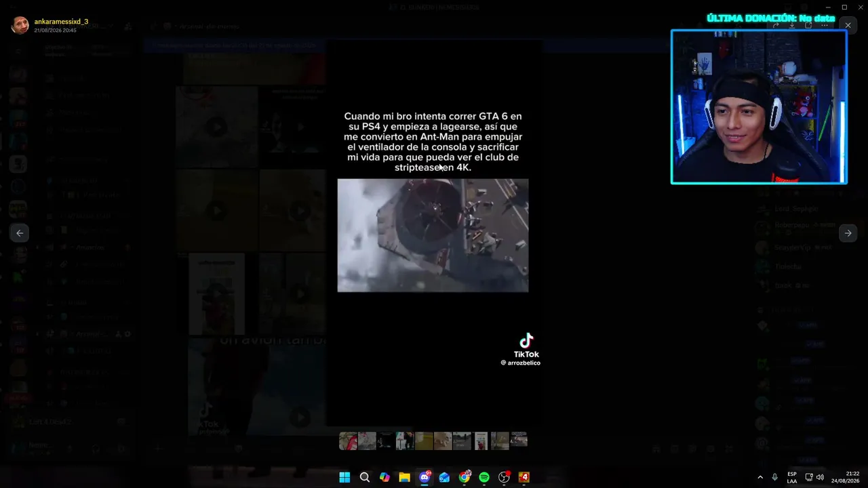This screenshot has width=868, height=488.
Task: Select the tenth thumbnail in the media strip
Action: coord(519,441)
